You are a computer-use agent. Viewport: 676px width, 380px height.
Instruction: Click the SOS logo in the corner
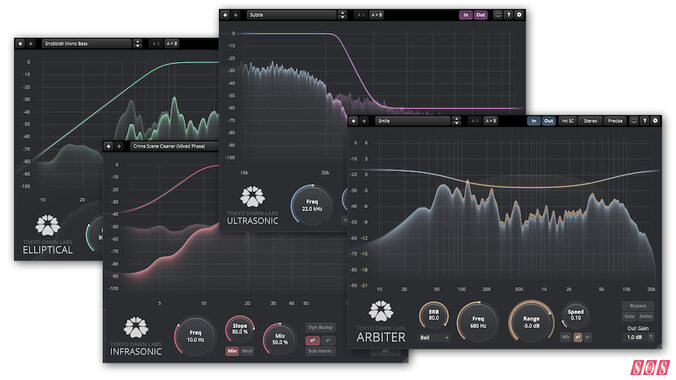tap(650, 367)
